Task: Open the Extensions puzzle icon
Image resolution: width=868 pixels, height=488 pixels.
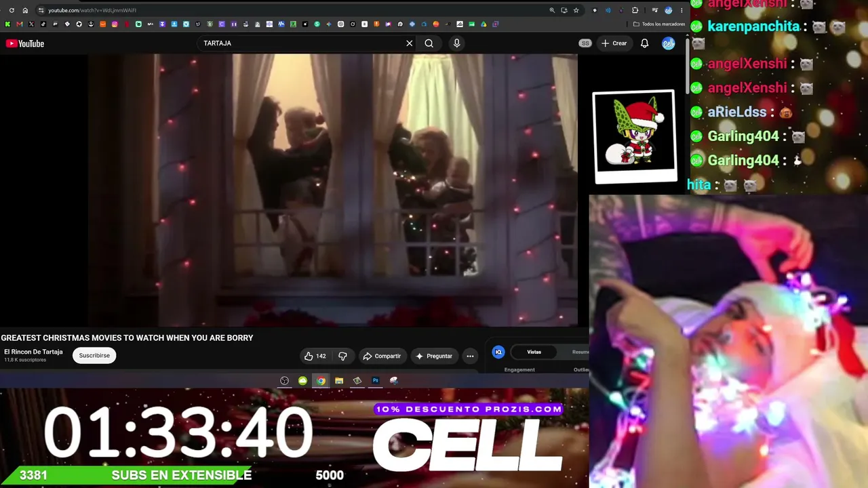Action: (x=635, y=10)
